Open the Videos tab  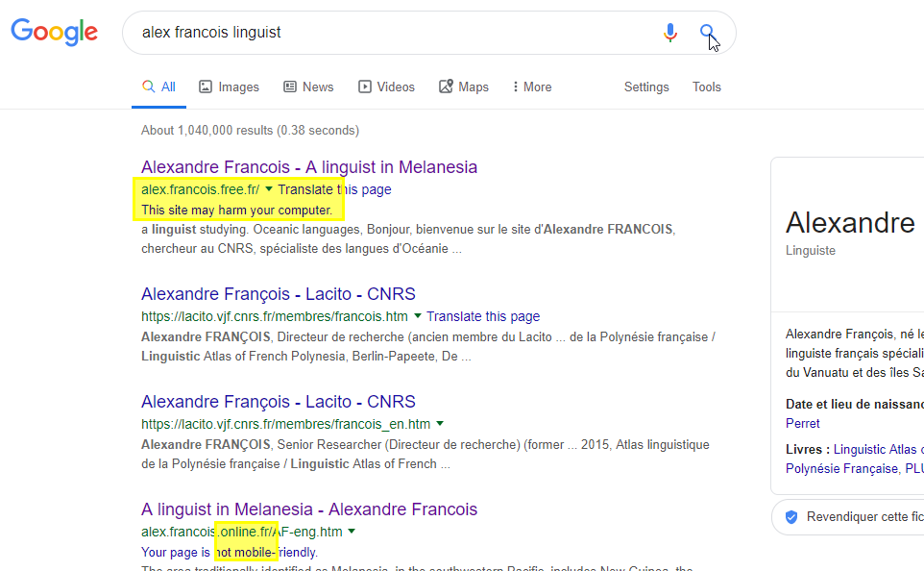386,87
